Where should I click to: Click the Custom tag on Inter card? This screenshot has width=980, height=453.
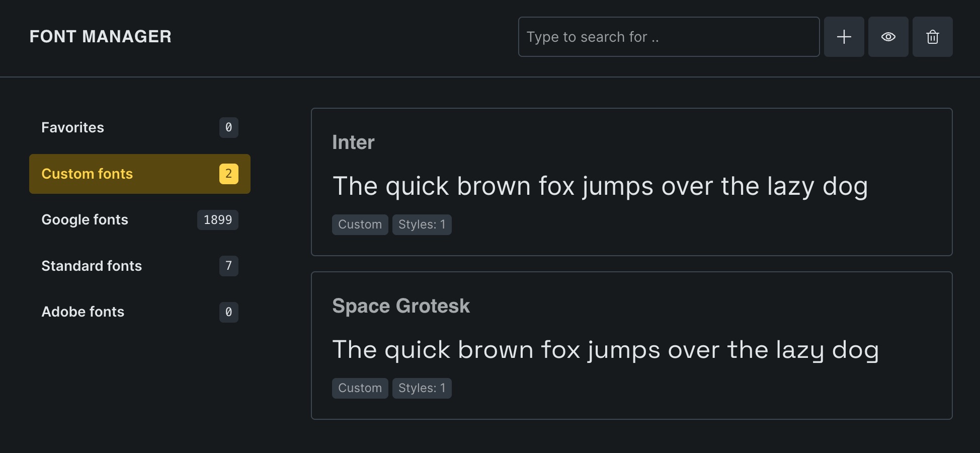point(360,224)
